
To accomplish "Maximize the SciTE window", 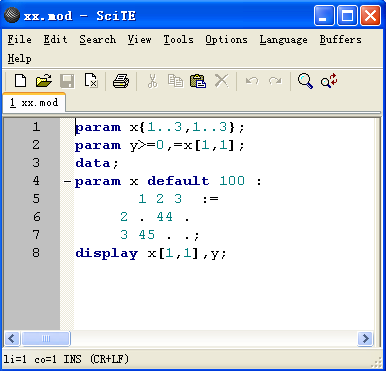I will click(x=347, y=15).
